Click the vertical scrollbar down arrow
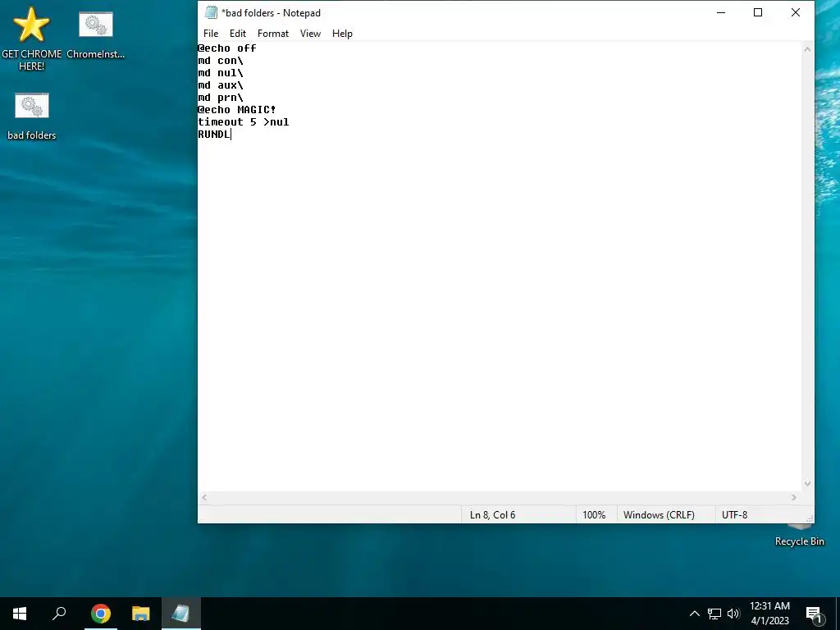The image size is (840, 630). tap(807, 484)
